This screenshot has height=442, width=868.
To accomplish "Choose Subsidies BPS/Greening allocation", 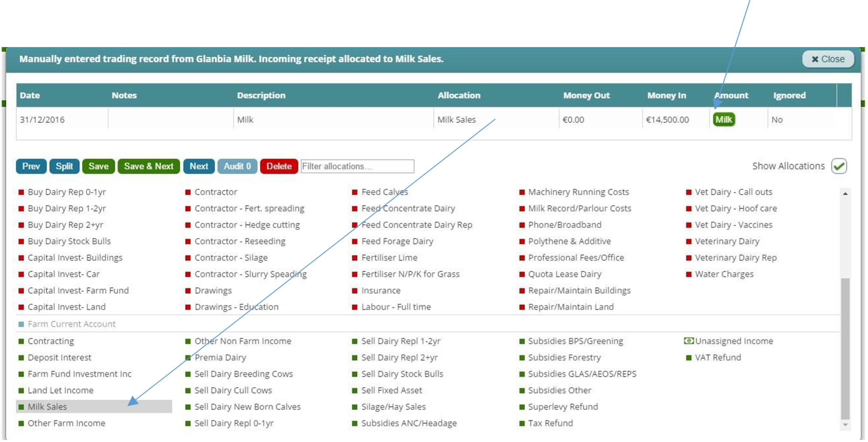I will 575,341.
